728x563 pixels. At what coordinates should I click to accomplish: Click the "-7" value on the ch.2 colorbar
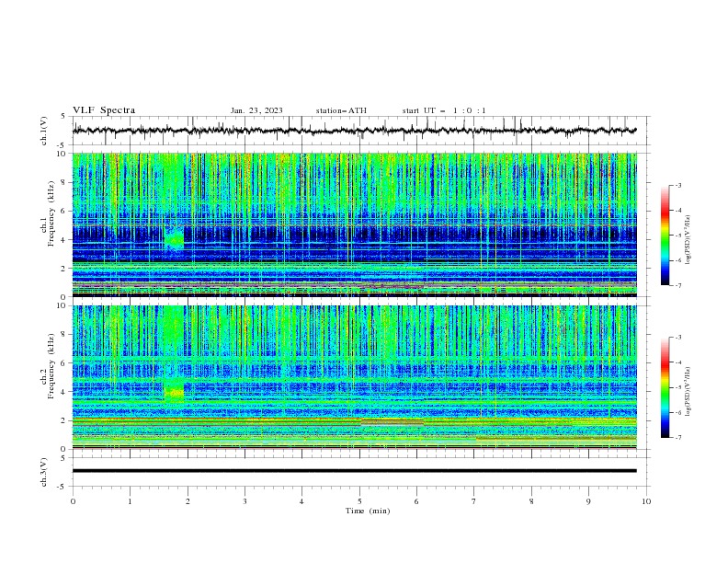(x=677, y=438)
